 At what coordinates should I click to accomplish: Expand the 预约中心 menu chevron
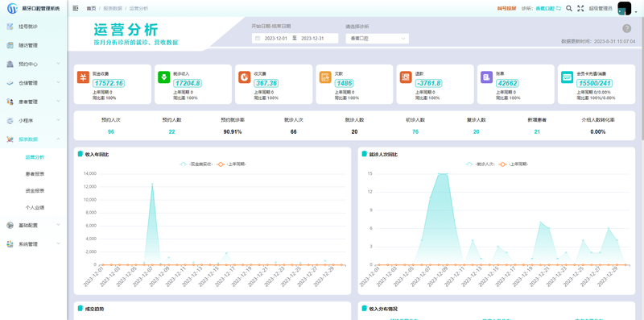(58, 64)
